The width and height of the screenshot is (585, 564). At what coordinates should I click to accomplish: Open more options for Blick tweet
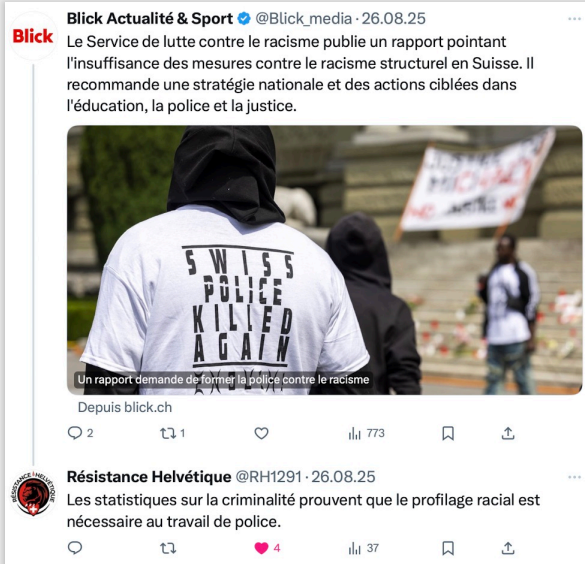pos(574,19)
